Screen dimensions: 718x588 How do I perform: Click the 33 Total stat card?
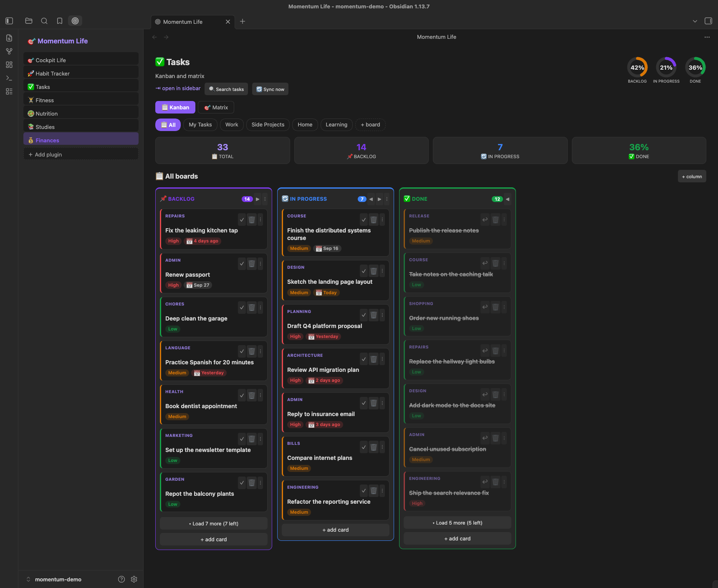222,151
